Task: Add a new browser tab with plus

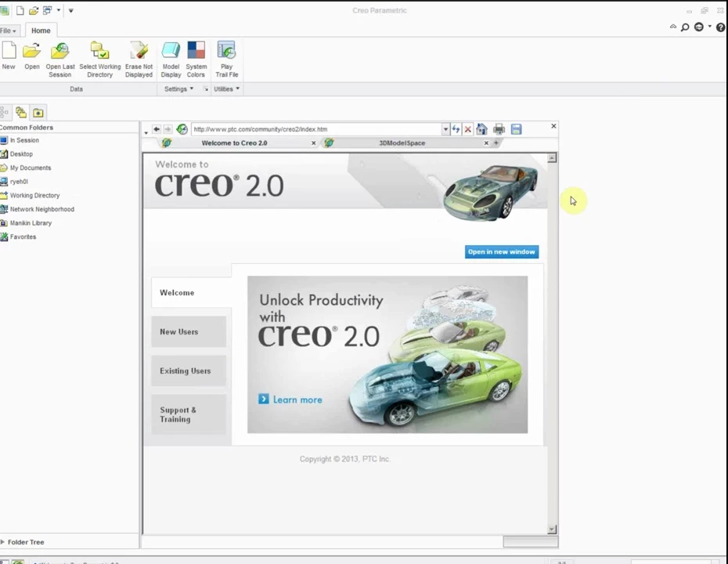Action: [x=496, y=143]
